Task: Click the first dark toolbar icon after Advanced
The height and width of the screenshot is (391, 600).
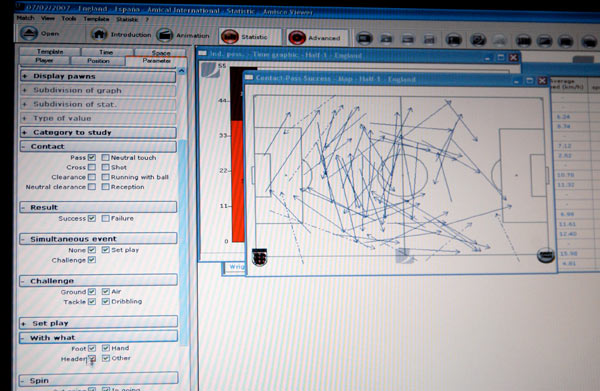Action: point(364,39)
